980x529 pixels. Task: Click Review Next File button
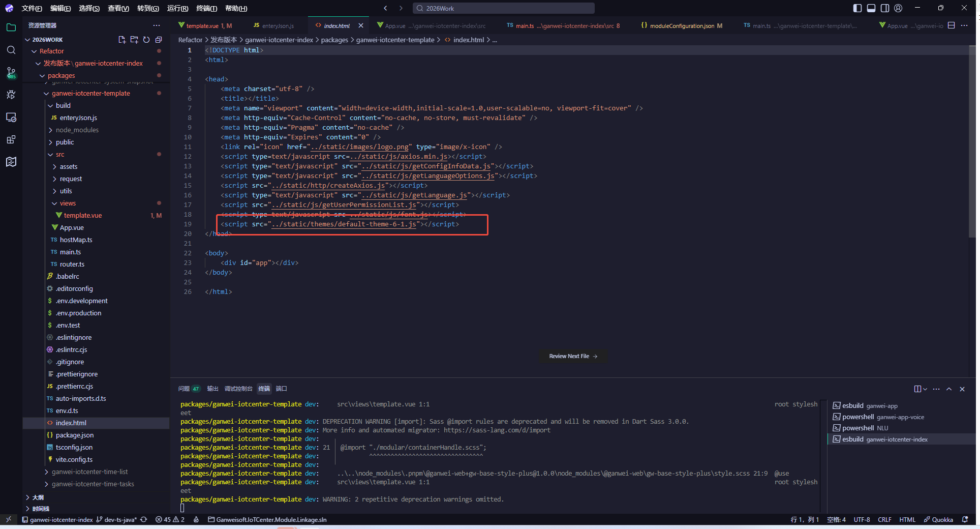573,356
